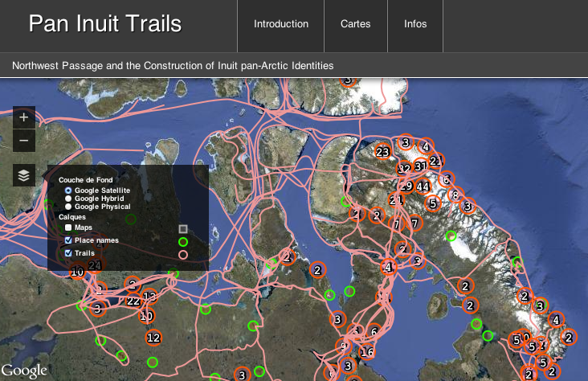Hide the Trails layer
This screenshot has width=588, height=381.
pos(68,253)
